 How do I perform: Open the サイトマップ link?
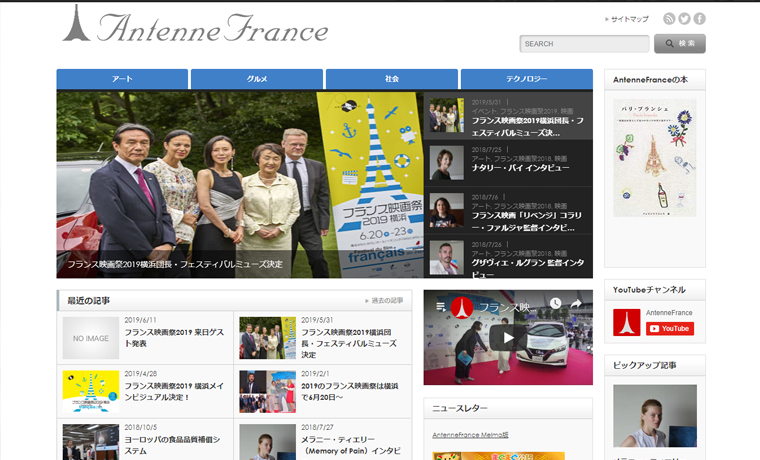pos(629,19)
